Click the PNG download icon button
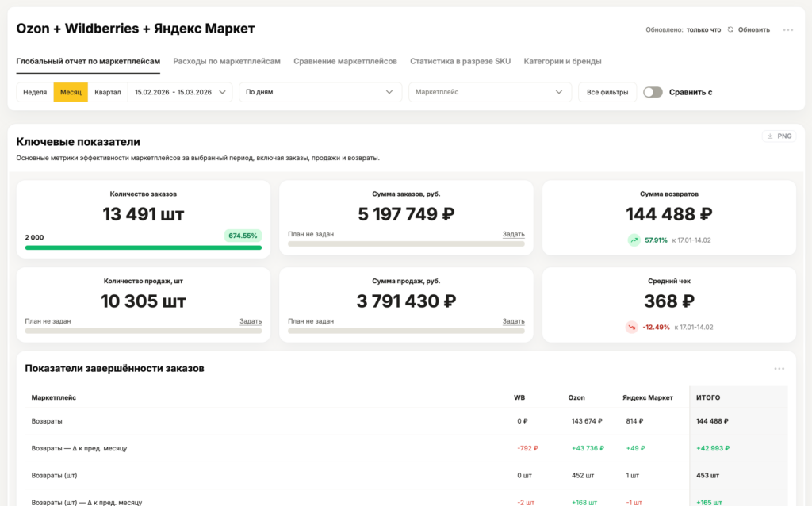The image size is (812, 506). point(779,136)
